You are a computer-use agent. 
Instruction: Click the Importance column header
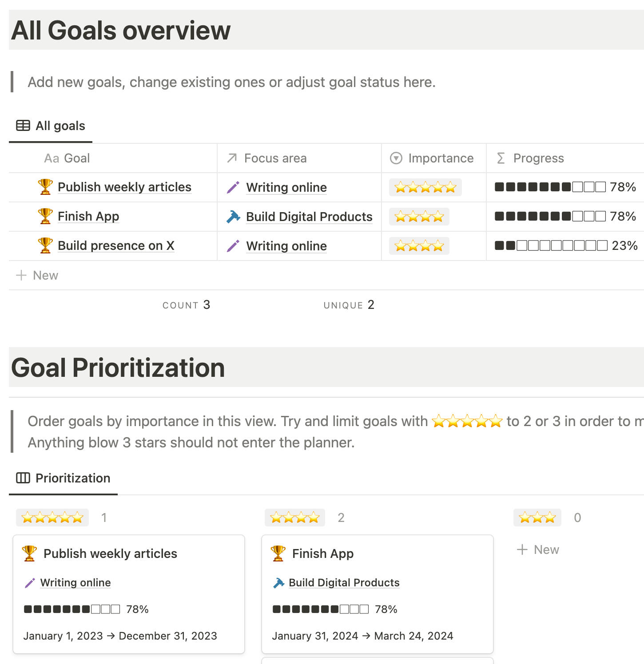[441, 158]
